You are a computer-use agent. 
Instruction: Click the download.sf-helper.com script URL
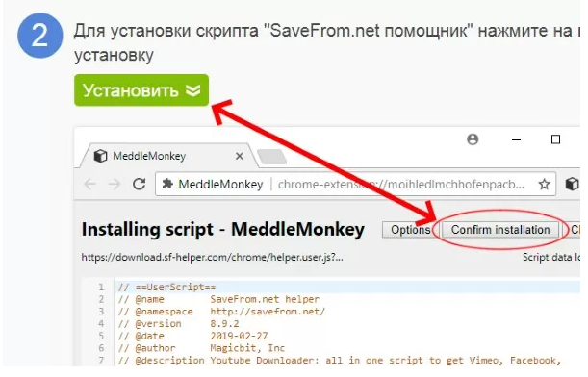pos(213,258)
